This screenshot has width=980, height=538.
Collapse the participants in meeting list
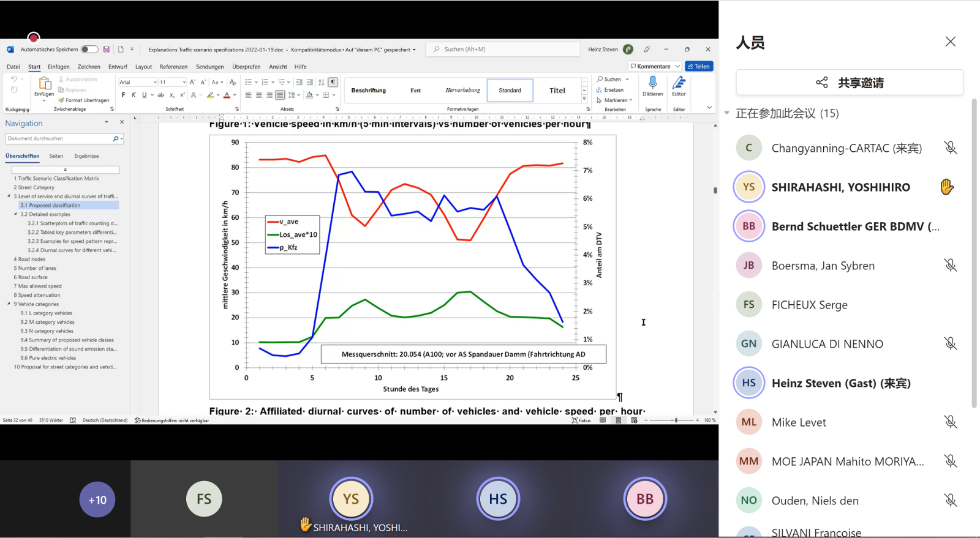tap(727, 113)
